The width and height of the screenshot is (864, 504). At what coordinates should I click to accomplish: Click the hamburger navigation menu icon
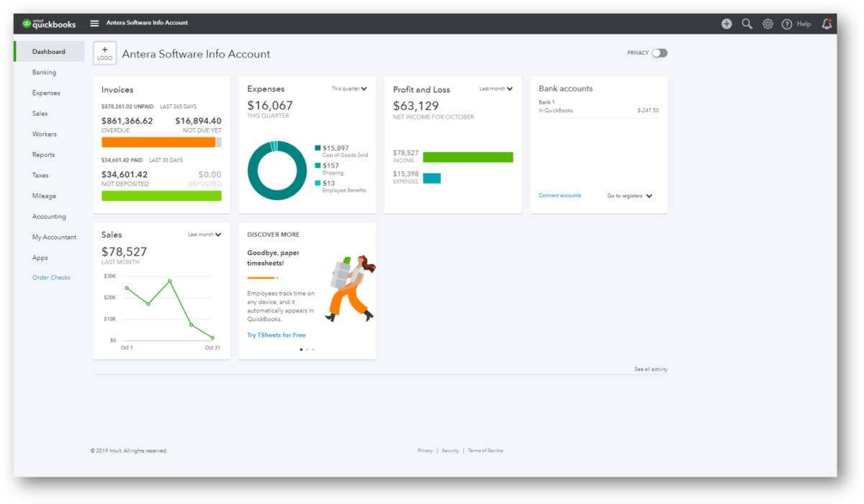pyautogui.click(x=94, y=22)
